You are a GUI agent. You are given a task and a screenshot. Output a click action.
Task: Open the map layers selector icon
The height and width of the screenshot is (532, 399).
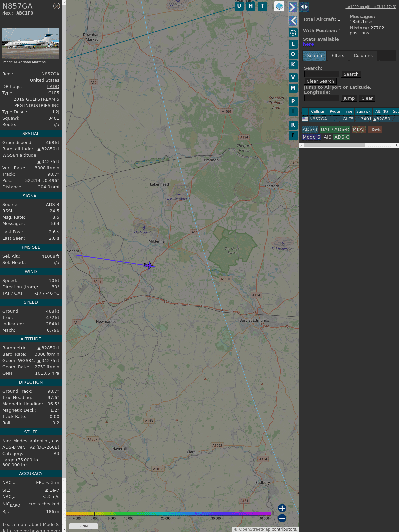point(279,6)
